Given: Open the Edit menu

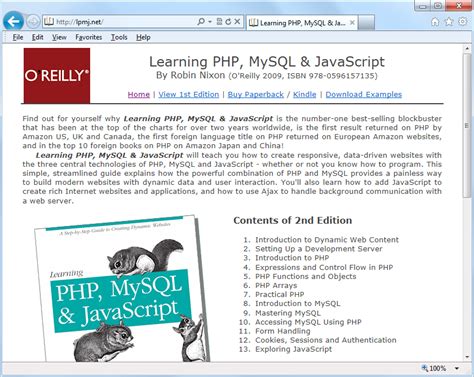Looking at the screenshot, I should 37,37.
